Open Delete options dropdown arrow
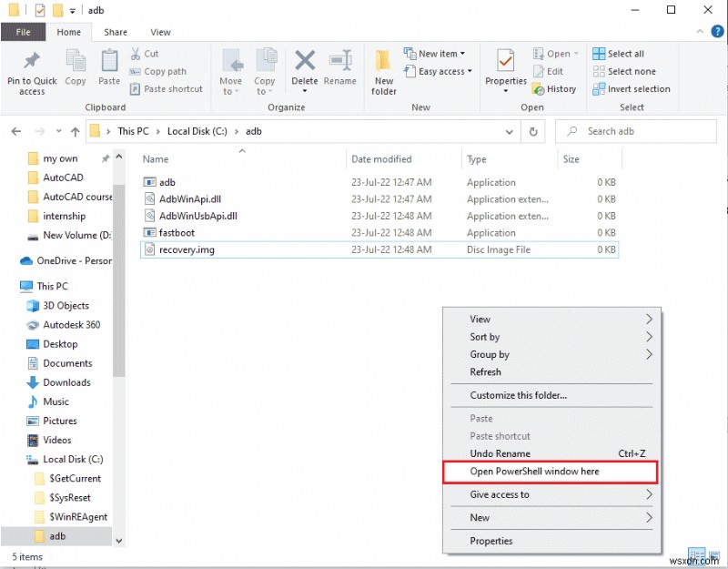728x569 pixels. pos(305,91)
